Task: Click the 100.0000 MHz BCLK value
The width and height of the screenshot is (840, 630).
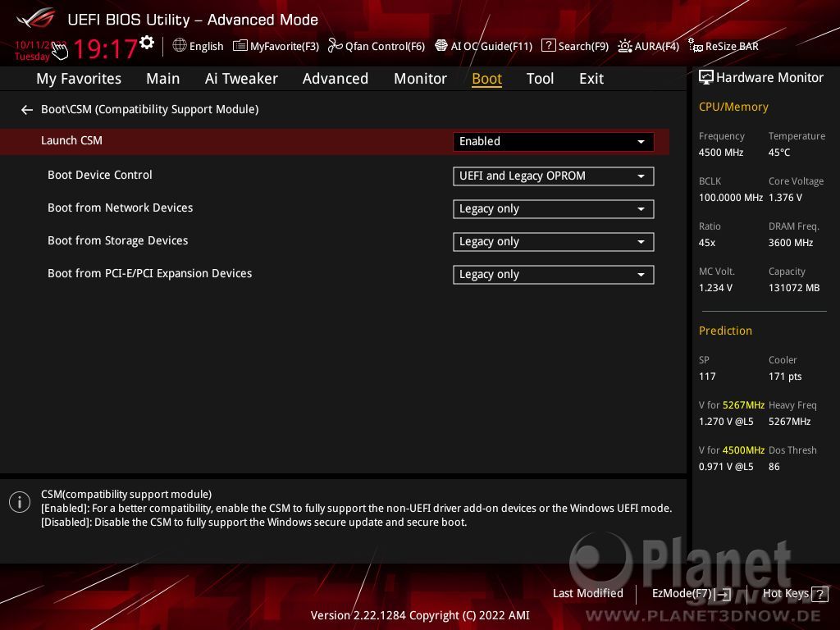Action: click(x=731, y=198)
